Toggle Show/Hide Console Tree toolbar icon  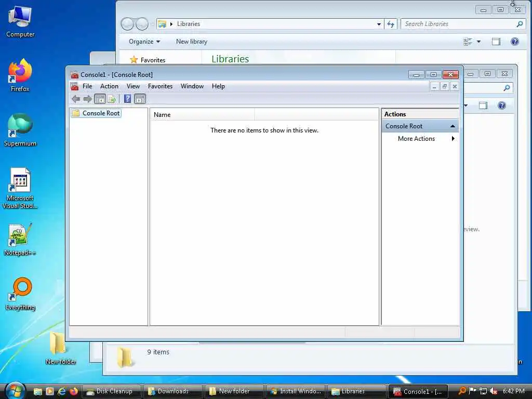[100, 99]
